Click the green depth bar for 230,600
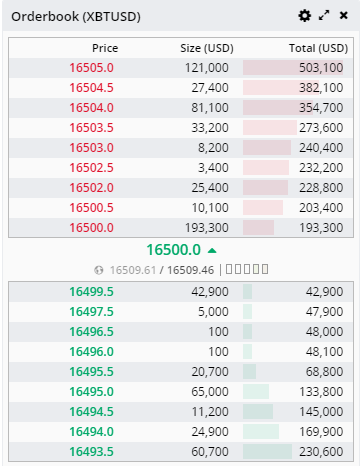 click(x=267, y=452)
